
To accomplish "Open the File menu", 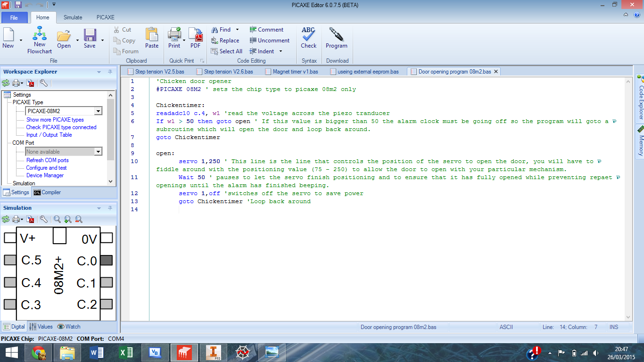I will pos(14,17).
